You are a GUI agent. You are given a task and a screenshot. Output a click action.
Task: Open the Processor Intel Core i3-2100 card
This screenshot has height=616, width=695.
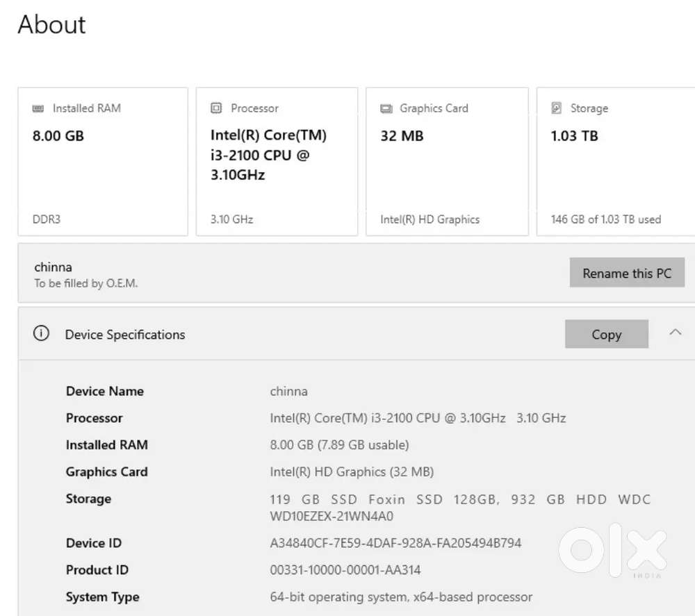click(x=277, y=162)
